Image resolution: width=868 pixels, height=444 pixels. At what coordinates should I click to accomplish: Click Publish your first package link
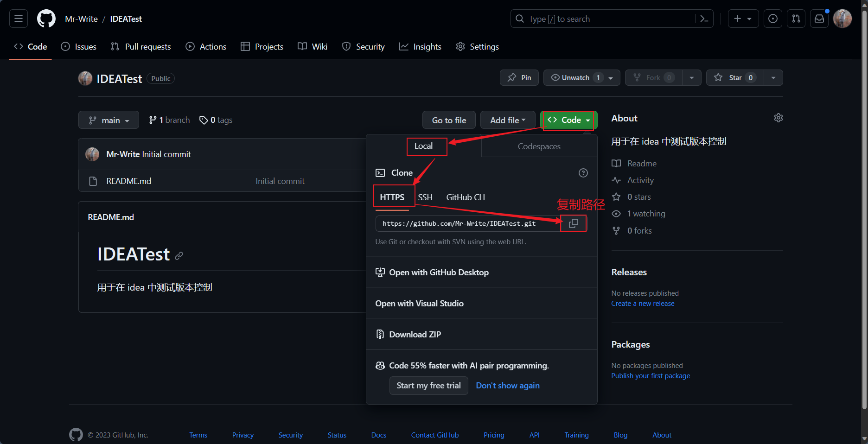coord(651,376)
